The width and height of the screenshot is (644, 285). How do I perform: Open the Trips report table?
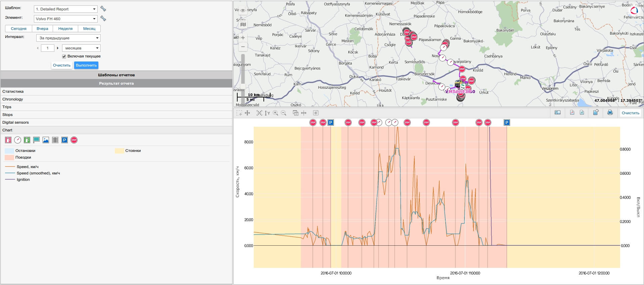(x=7, y=107)
